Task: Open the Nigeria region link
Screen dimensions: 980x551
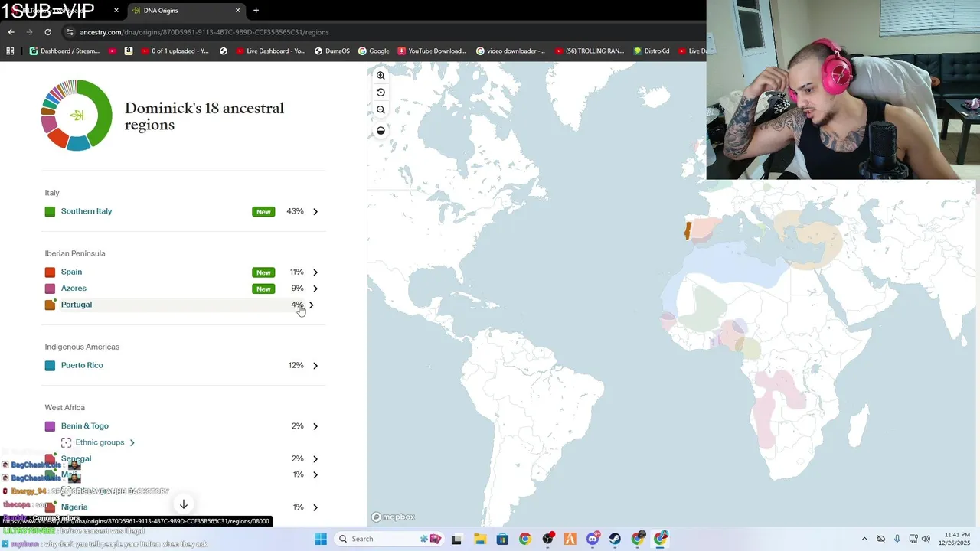Action: pyautogui.click(x=74, y=507)
